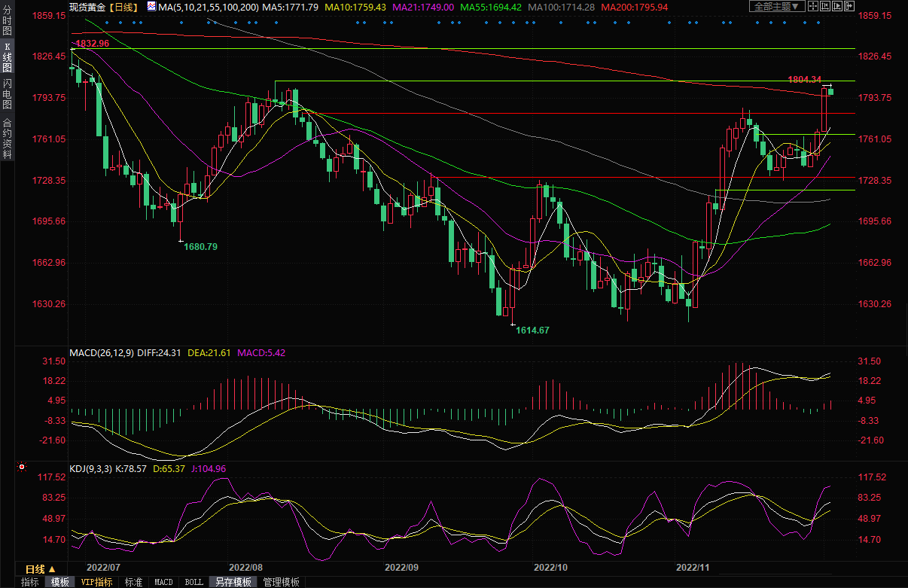Open the 合约资料 side tab
Viewport: 908px width, 588px height.
click(7, 139)
